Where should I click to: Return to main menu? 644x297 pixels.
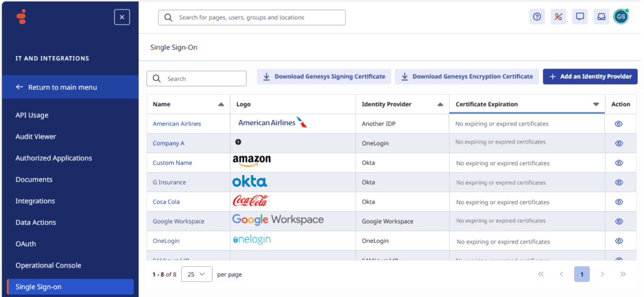pos(70,87)
